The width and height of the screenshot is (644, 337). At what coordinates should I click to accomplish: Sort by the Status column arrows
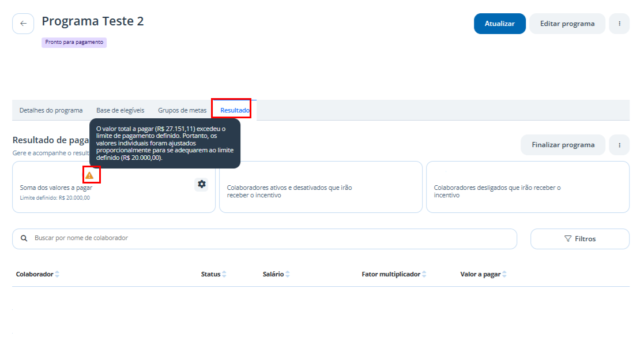[x=224, y=274]
